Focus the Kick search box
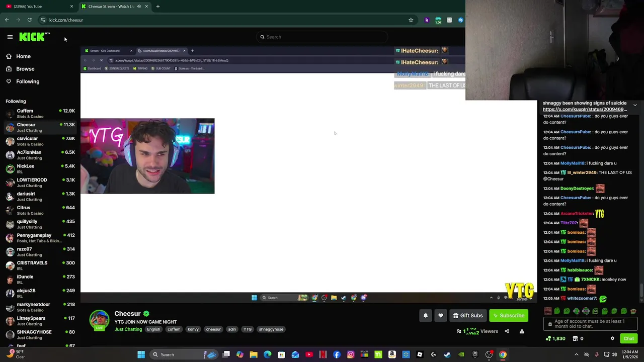644x362 pixels. 322,37
